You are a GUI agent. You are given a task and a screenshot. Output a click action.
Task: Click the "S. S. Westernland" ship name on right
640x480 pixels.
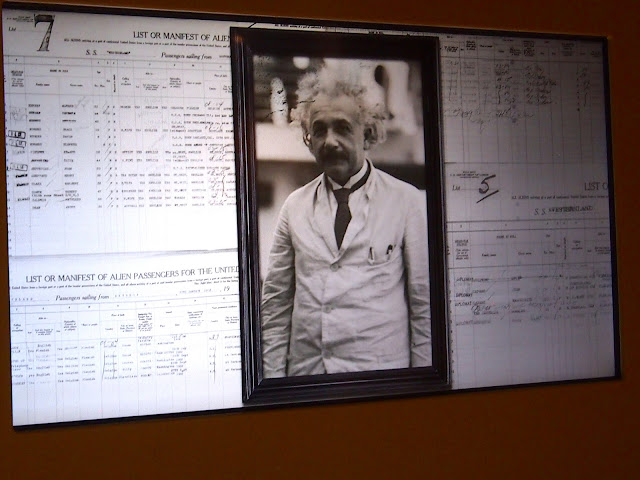(x=564, y=211)
